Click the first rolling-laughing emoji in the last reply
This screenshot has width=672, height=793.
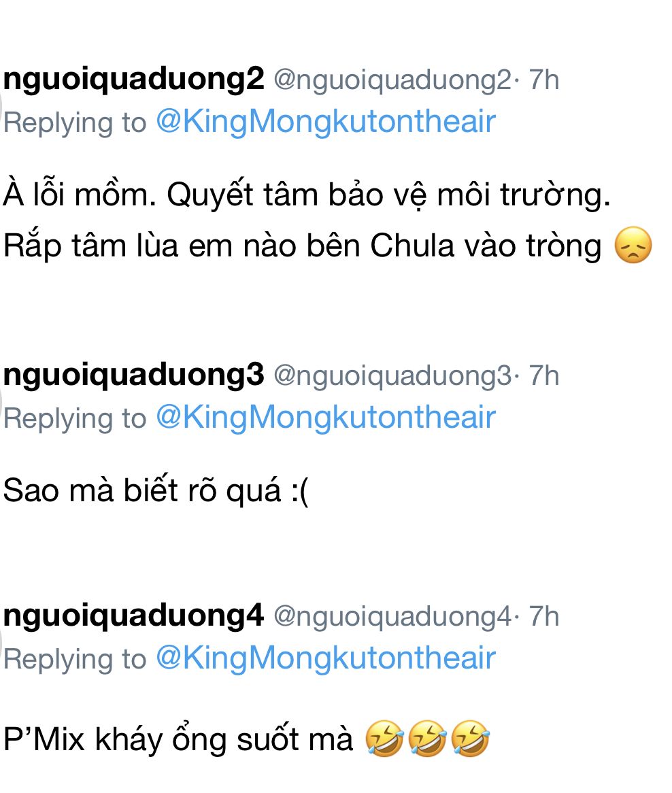coord(385,739)
